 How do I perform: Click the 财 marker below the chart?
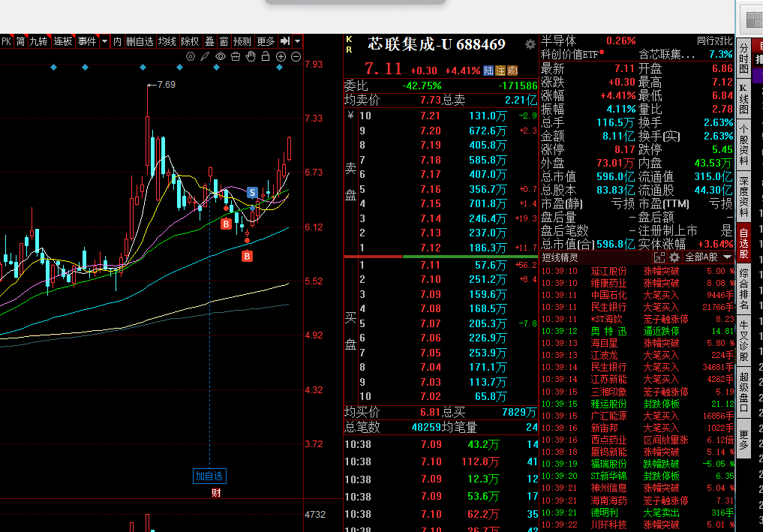[217, 492]
